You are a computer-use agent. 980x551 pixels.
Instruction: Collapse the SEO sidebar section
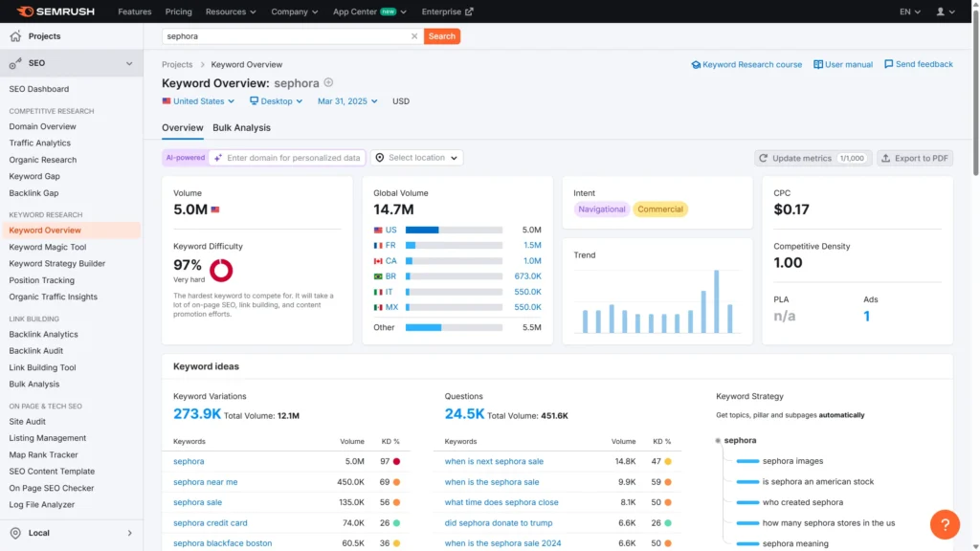(x=129, y=63)
